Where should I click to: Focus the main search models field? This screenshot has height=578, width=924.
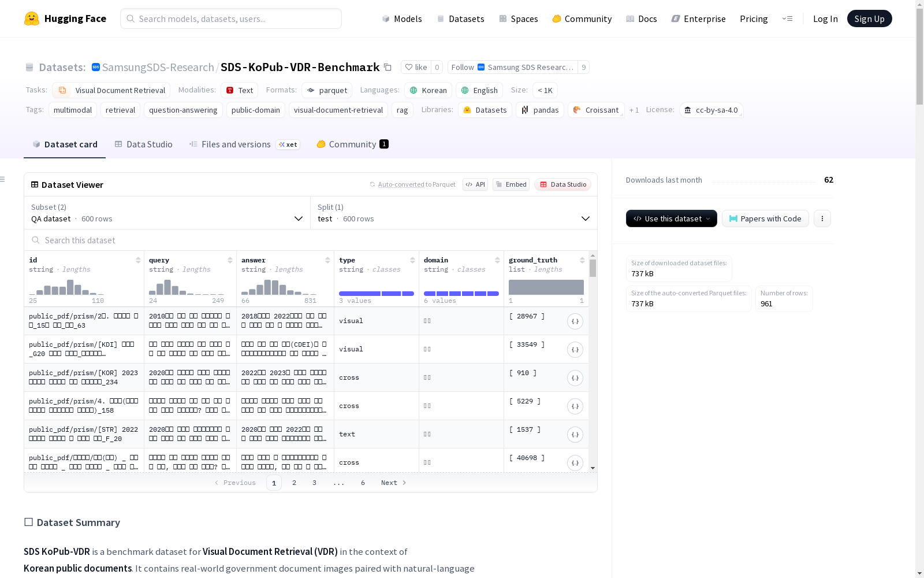pos(231,18)
